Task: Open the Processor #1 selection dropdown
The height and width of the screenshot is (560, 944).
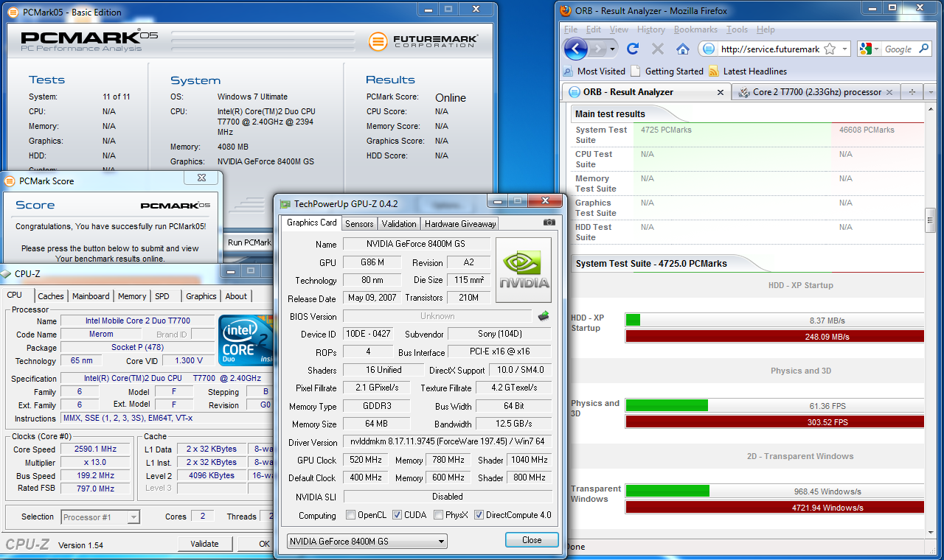Action: point(100,517)
